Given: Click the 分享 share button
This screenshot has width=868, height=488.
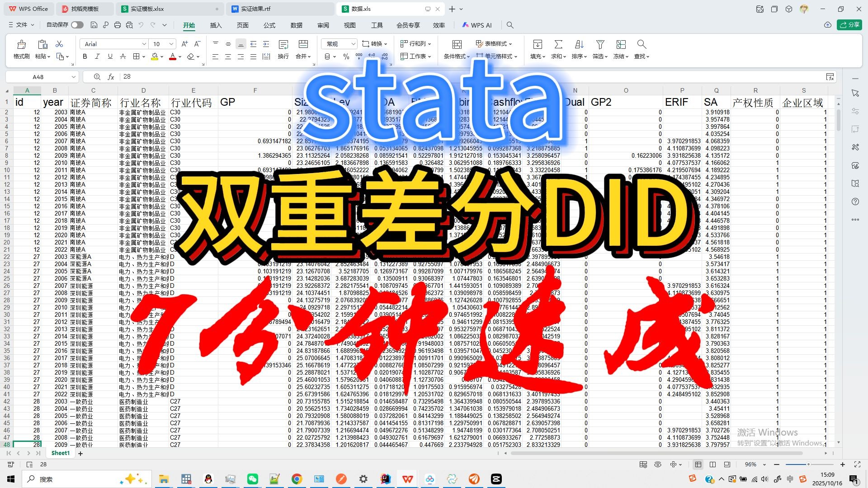Looking at the screenshot, I should [x=850, y=25].
